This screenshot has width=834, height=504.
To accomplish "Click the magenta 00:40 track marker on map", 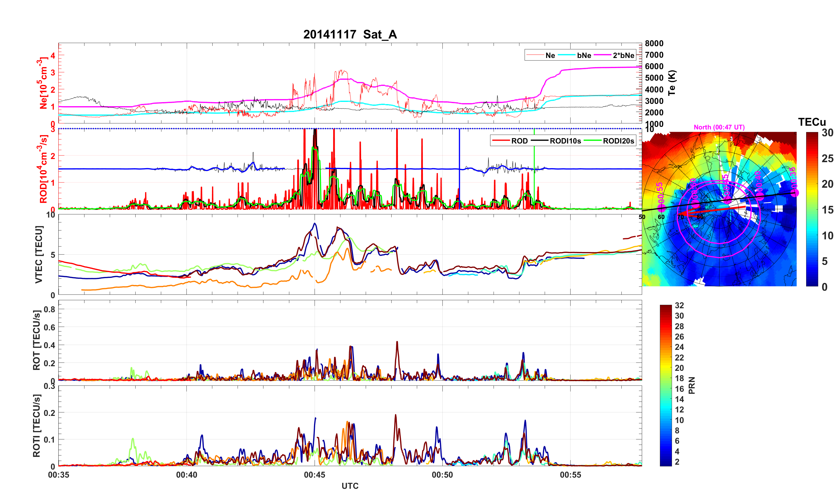I will [760, 197].
